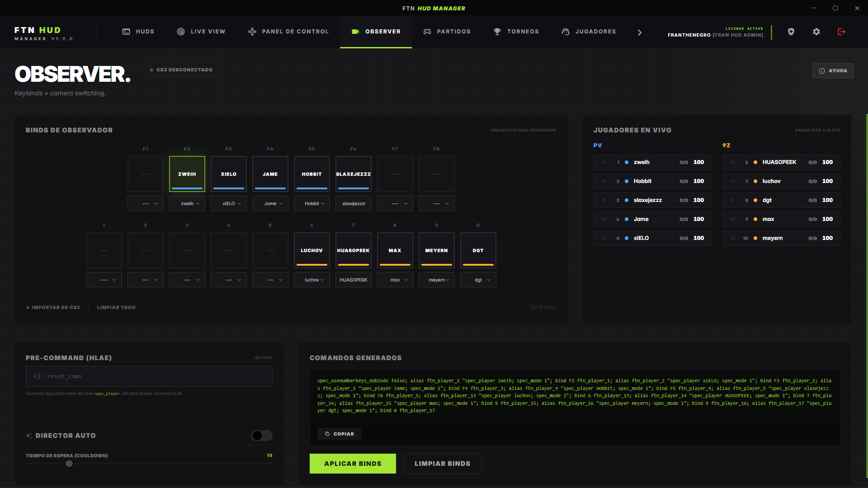Image resolution: width=868 pixels, height=488 pixels.
Task: Click the Torneos trophy icon
Action: 497,32
